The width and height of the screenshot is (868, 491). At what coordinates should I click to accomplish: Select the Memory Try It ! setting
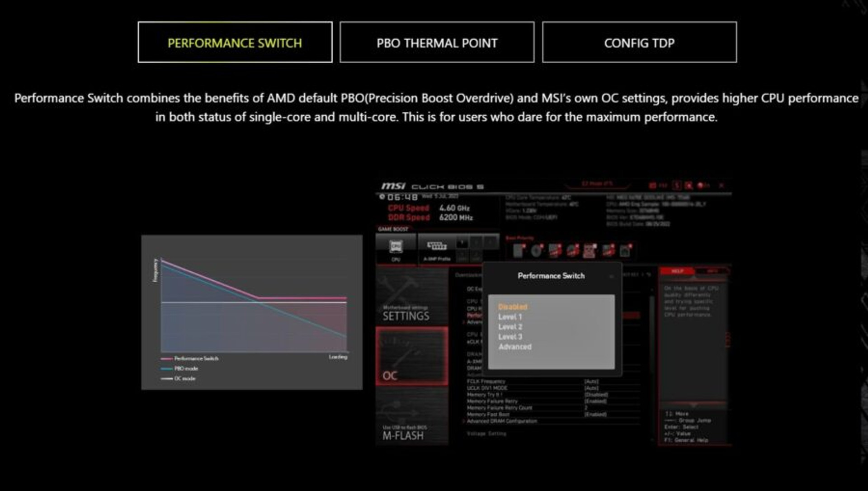[x=553, y=395]
